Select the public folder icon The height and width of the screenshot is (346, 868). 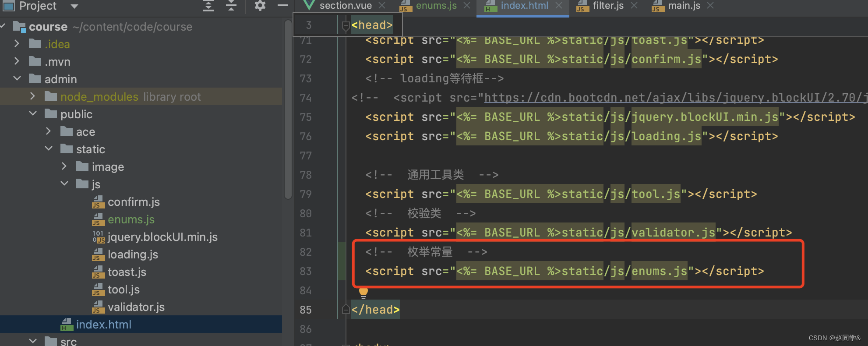pos(51,114)
